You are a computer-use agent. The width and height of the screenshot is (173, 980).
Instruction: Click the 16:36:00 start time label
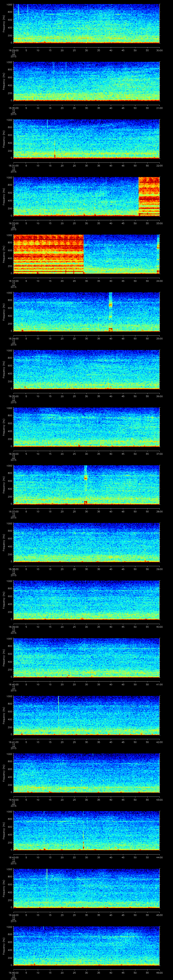point(13,454)
